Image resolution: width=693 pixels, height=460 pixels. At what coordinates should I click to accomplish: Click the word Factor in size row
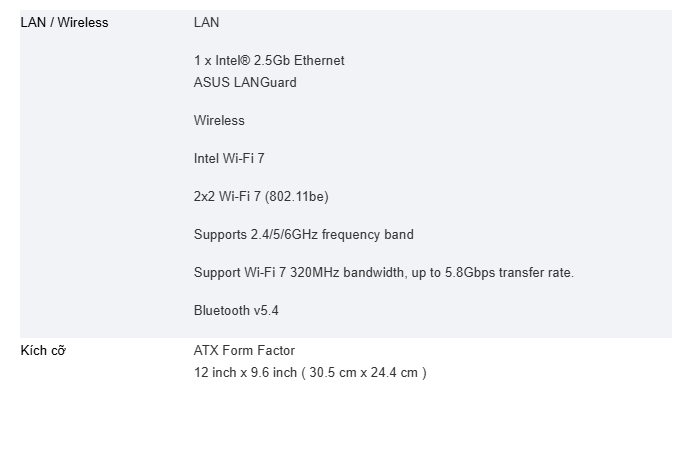(x=276, y=350)
